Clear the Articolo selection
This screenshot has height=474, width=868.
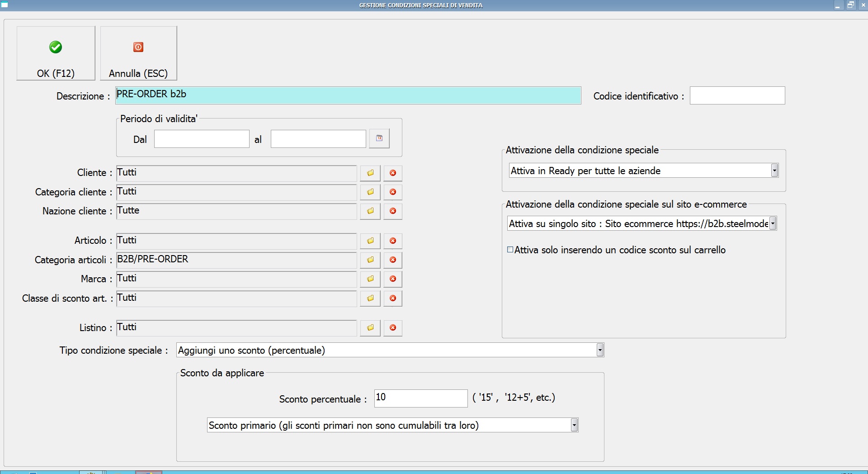[x=393, y=241]
